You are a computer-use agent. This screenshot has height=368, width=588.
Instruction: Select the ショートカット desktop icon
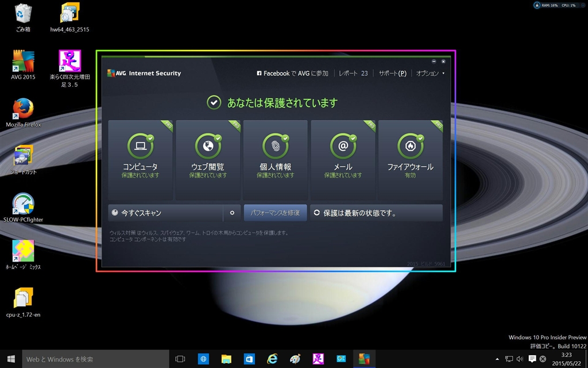click(x=23, y=160)
